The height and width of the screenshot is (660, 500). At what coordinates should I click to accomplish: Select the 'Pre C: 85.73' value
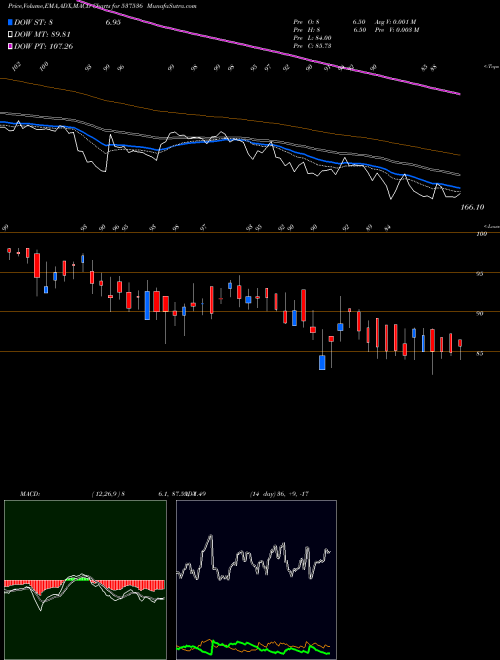(x=313, y=45)
